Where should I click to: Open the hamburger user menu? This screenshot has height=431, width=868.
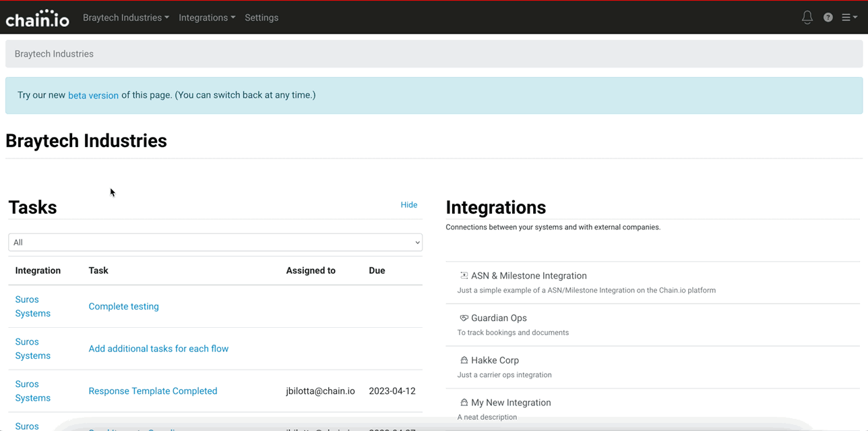(849, 18)
